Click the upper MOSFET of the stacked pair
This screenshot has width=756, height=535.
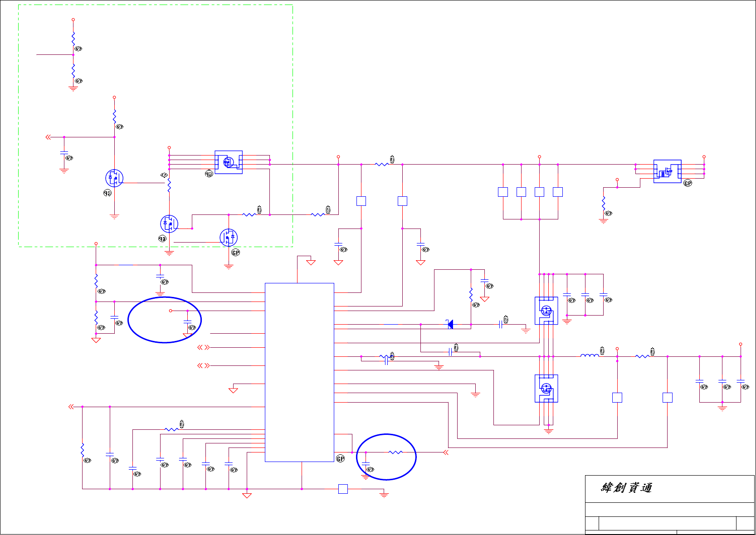pyautogui.click(x=546, y=311)
